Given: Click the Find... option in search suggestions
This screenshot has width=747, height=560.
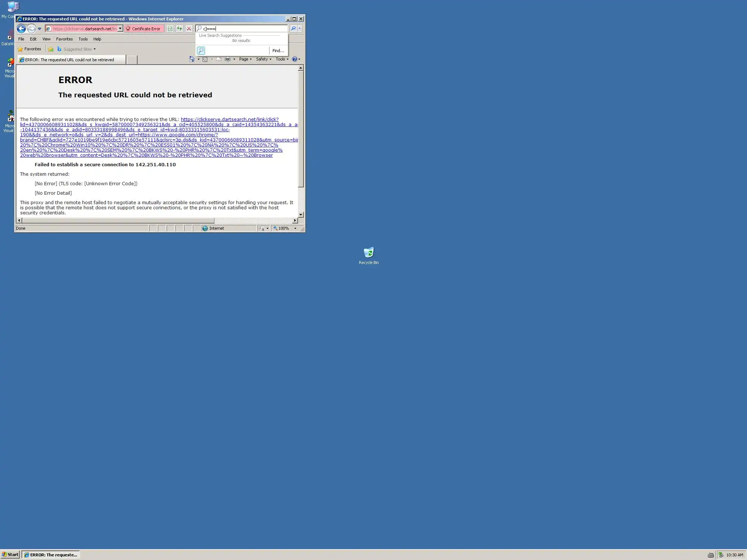Looking at the screenshot, I should coord(278,51).
